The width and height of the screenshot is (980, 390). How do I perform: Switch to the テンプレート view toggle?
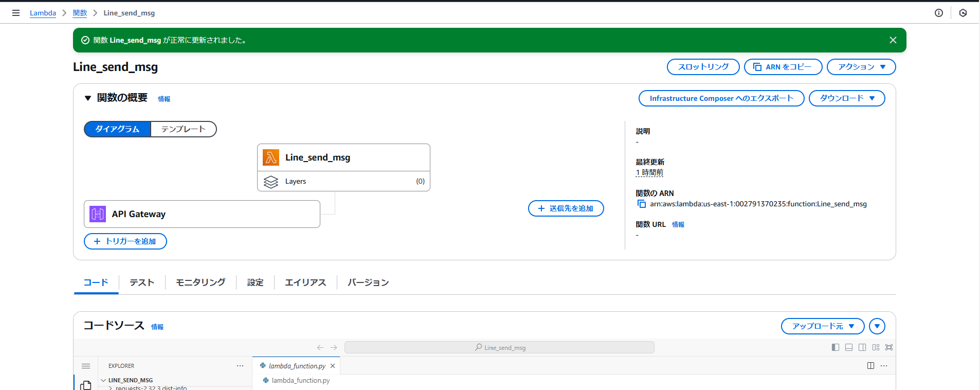click(x=184, y=129)
